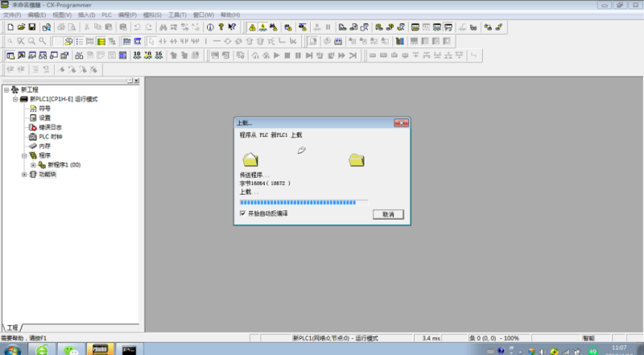Switch PLC to Program mode icon
The width and height of the screenshot is (644, 355).
point(415,27)
